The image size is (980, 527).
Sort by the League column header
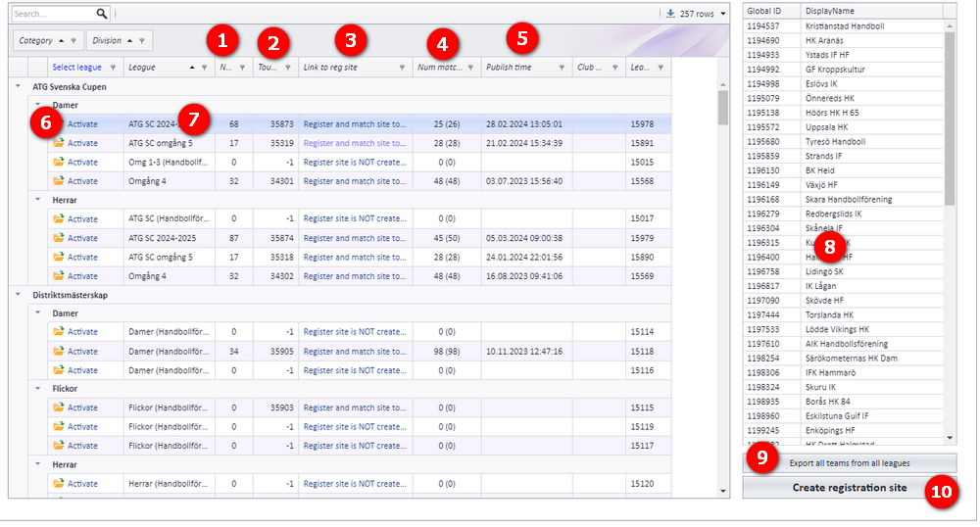142,68
